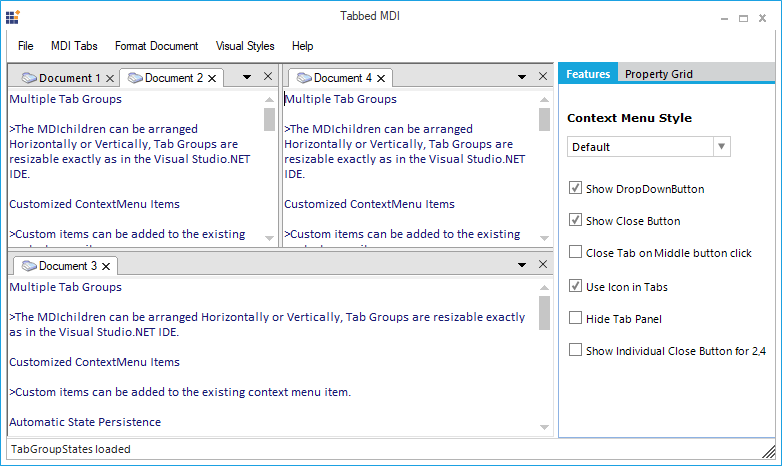Open the File menu
Screen dimensions: 782x466
[x=25, y=46]
